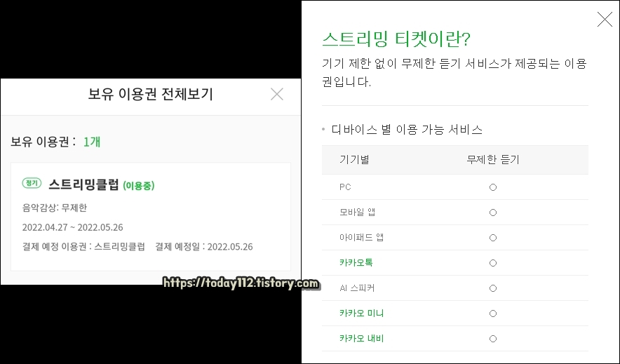Viewport: 620px width, 364px height.
Task: Click the 모바일 앱 row label
Action: (358, 212)
